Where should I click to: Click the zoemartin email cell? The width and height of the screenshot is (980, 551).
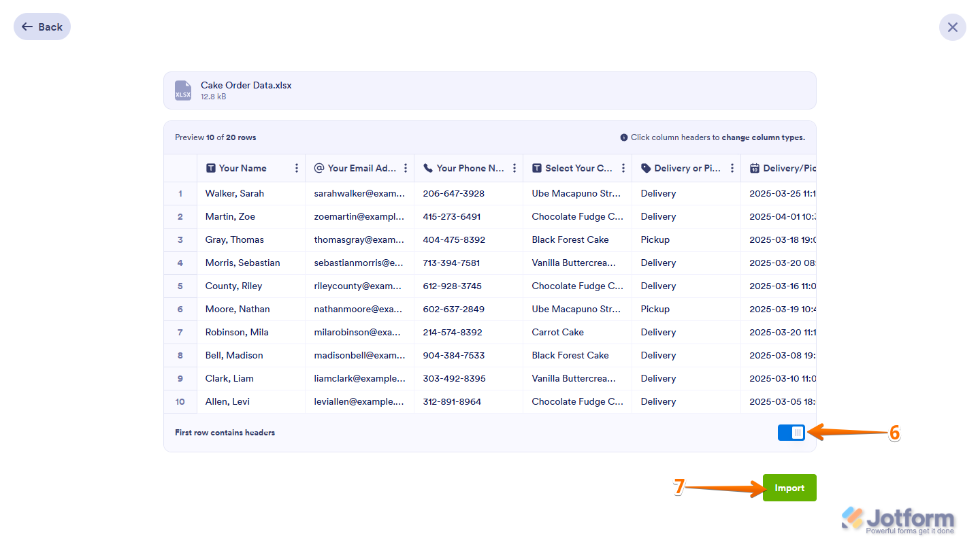click(x=360, y=216)
